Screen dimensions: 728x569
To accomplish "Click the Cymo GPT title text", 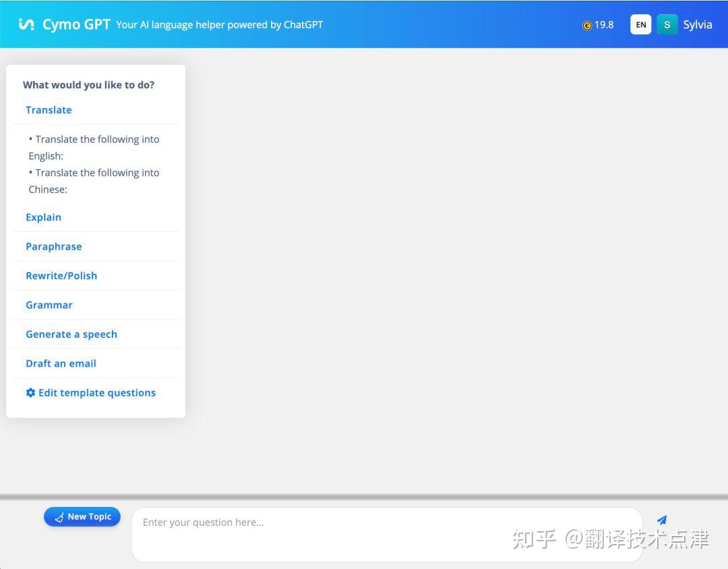I will pos(76,24).
